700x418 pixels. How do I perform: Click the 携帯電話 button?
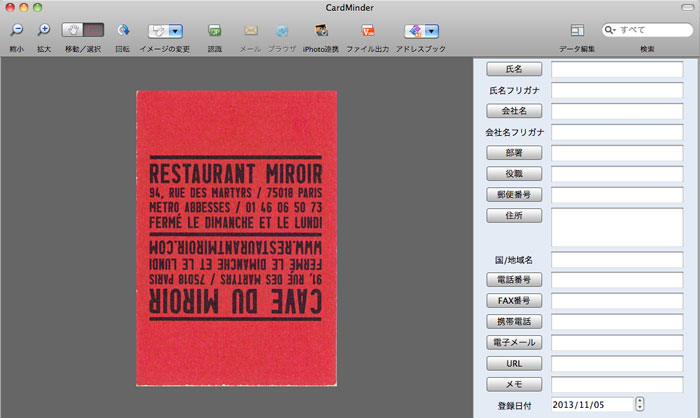[514, 322]
